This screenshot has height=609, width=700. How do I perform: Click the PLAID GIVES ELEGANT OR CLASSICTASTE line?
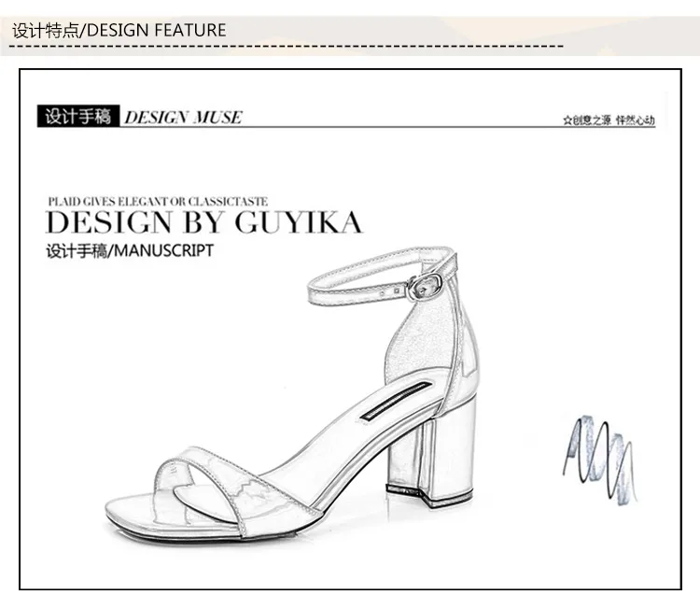[158, 202]
